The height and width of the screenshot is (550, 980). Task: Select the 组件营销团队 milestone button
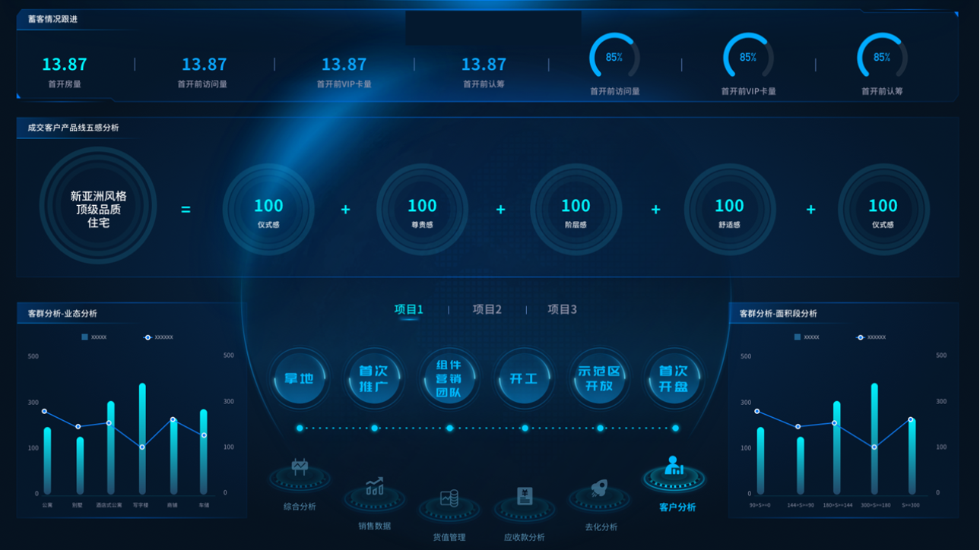point(449,378)
